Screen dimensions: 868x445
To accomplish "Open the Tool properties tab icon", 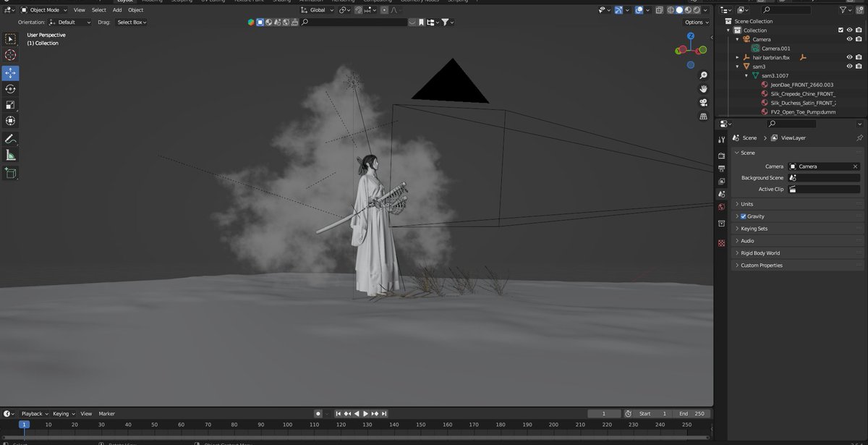I will (x=721, y=139).
